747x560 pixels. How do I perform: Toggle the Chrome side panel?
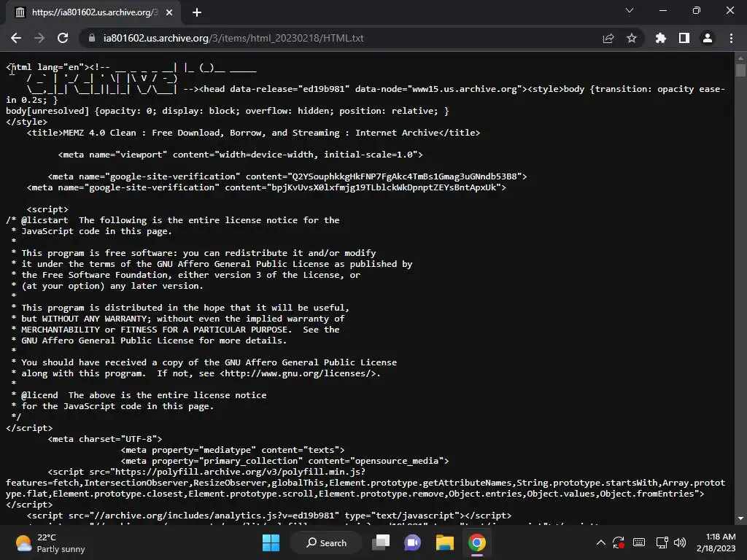(684, 38)
